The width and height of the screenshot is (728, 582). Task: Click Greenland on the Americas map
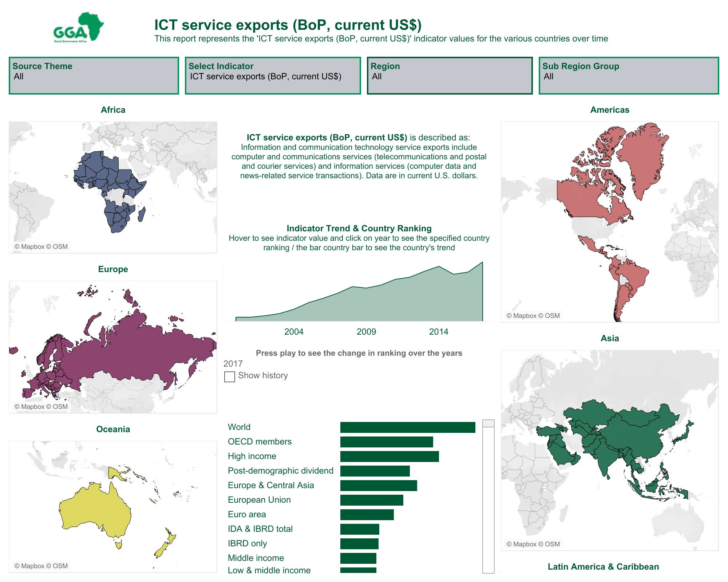644,160
